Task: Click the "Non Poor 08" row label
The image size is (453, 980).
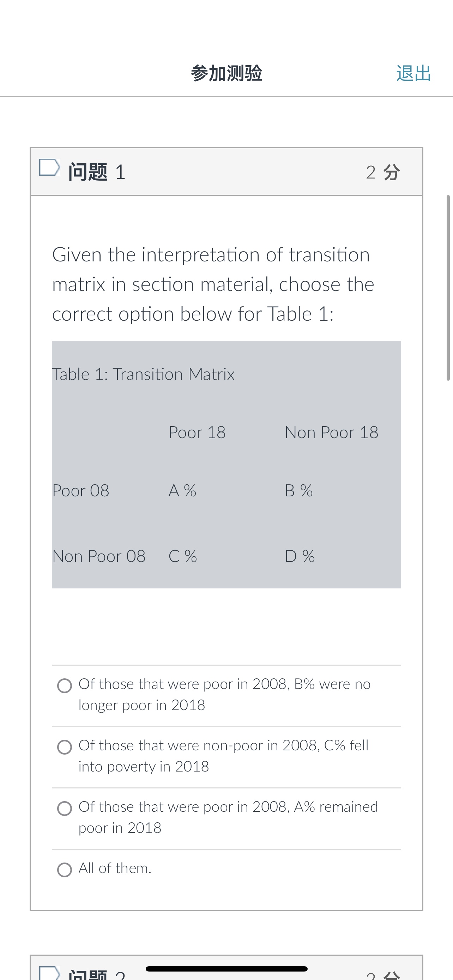Action: point(99,556)
